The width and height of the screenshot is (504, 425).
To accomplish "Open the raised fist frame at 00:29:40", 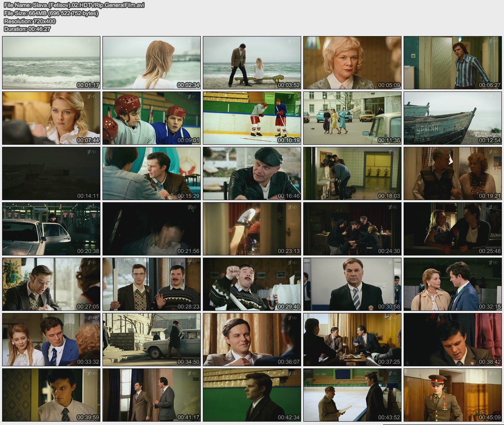I will [252, 284].
